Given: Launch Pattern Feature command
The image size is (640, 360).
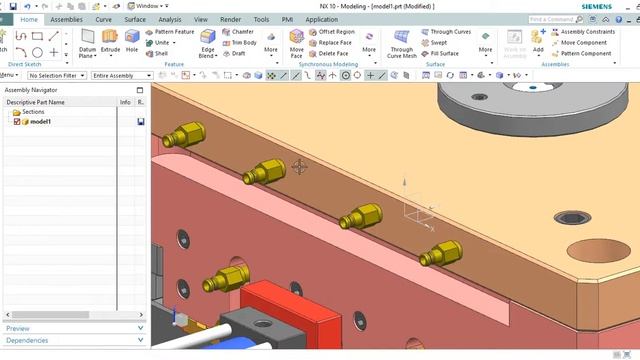Looking at the screenshot, I should coord(170,31).
